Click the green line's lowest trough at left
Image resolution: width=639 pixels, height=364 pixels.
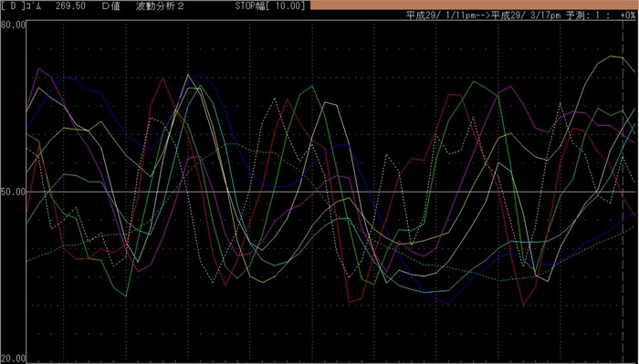coord(126,296)
